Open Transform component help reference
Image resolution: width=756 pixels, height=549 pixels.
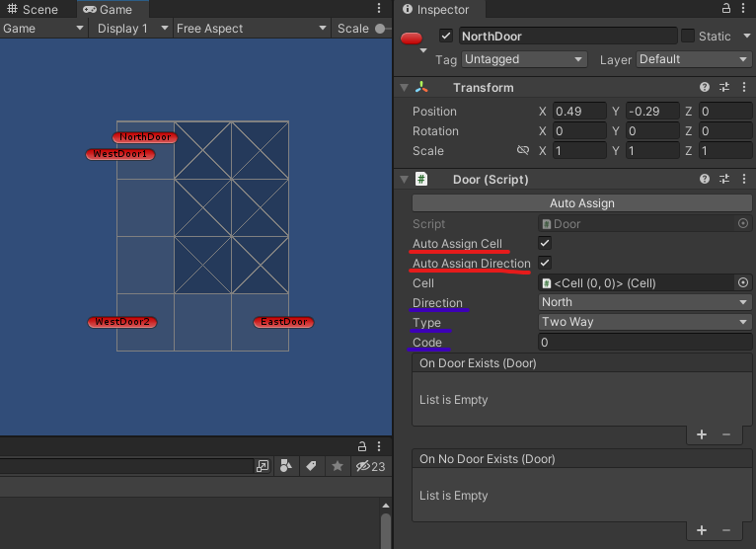(705, 87)
